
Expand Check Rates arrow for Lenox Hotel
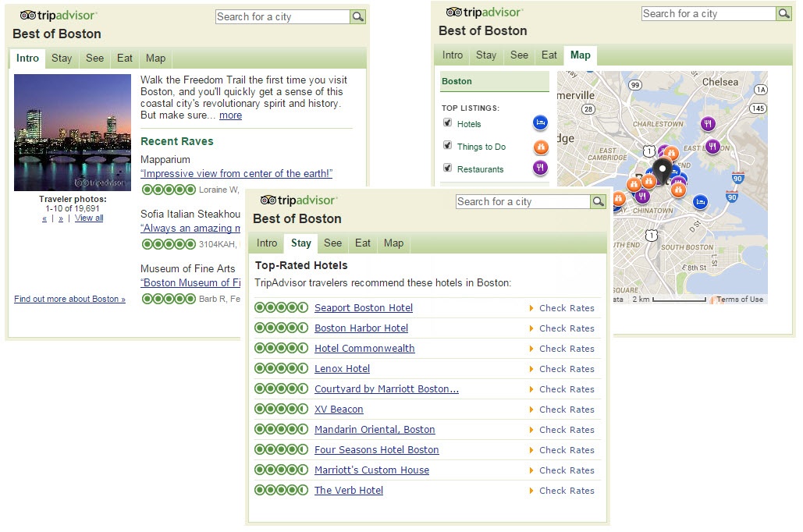point(531,369)
